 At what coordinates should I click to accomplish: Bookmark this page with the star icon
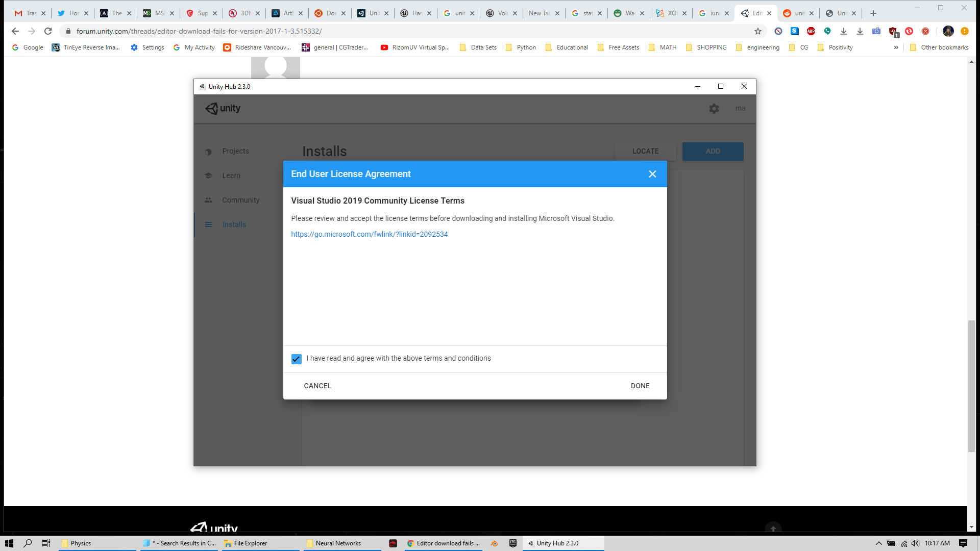point(757,31)
